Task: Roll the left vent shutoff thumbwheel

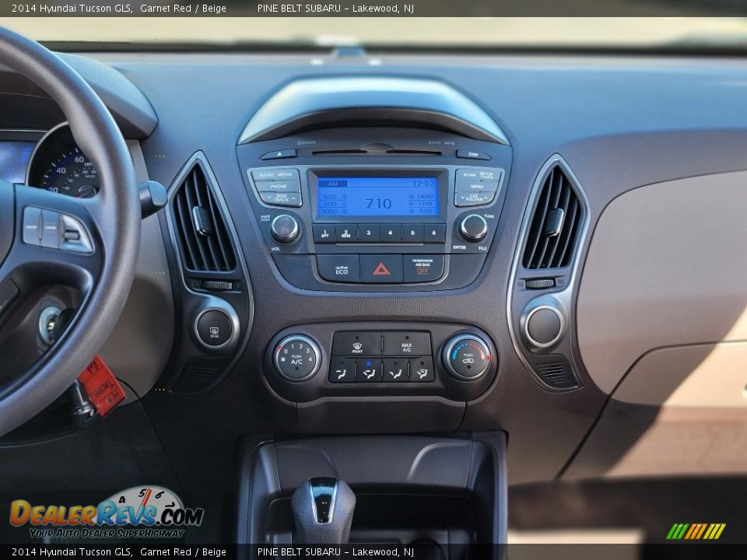Action: coord(217,285)
